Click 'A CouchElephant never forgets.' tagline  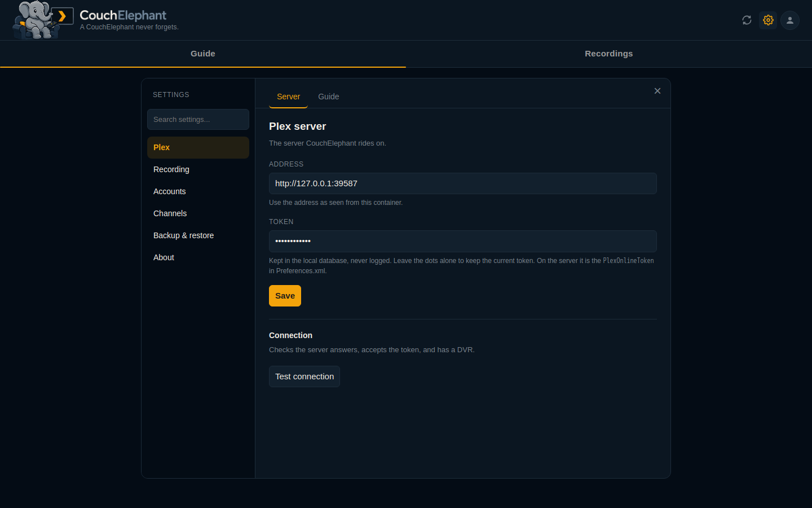coord(129,27)
